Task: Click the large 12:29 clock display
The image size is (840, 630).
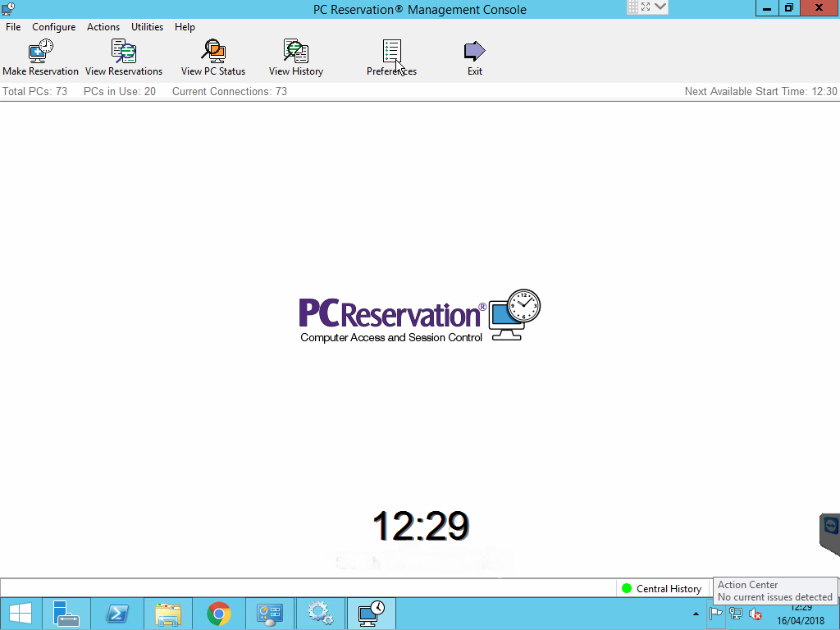Action: click(x=421, y=526)
